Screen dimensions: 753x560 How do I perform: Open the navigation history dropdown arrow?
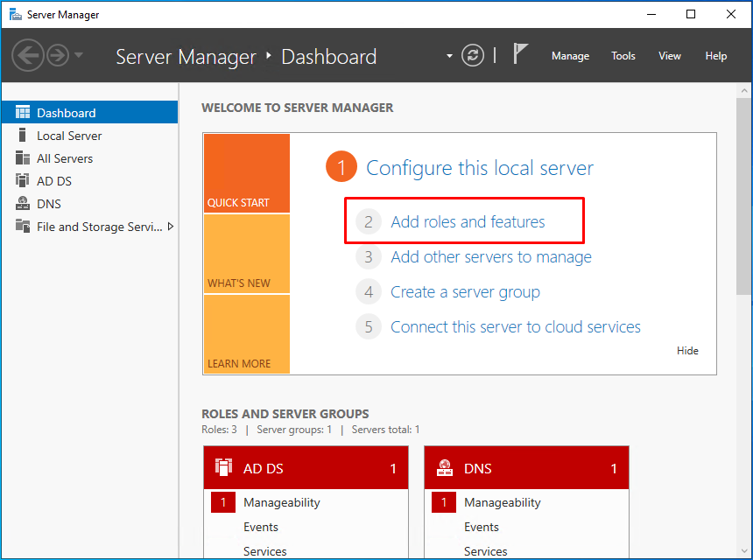pos(79,55)
